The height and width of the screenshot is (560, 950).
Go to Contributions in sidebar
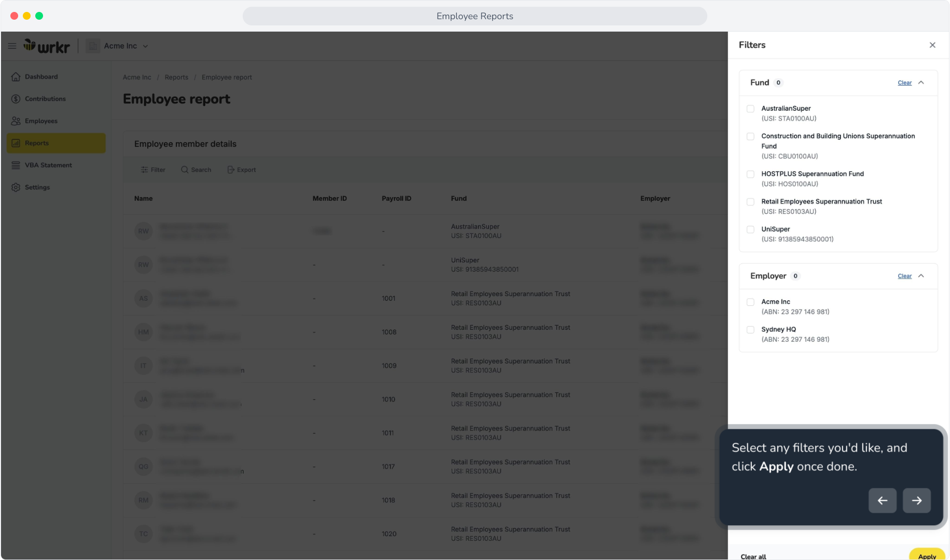pos(56,99)
